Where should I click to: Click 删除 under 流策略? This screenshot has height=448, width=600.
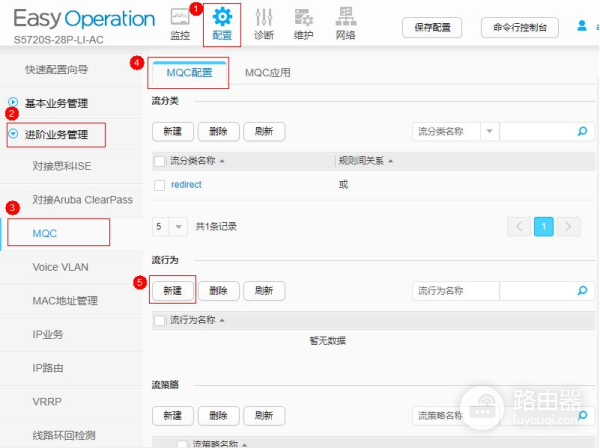[x=218, y=415]
